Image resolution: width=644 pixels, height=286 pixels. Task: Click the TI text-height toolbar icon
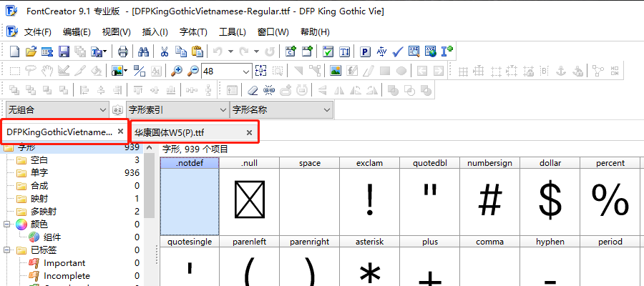point(345,51)
